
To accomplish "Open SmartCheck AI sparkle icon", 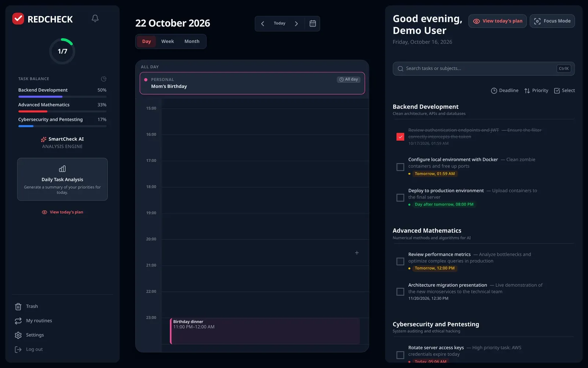I will tap(44, 139).
